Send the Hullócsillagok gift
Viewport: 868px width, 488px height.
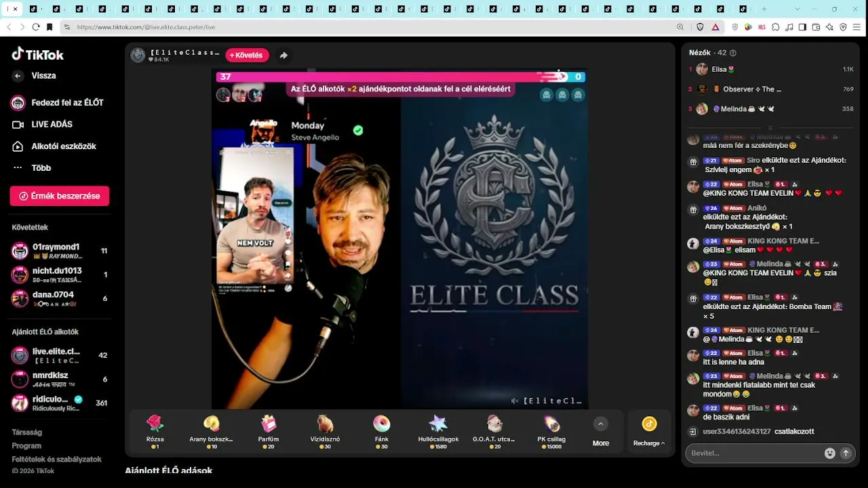(x=438, y=432)
